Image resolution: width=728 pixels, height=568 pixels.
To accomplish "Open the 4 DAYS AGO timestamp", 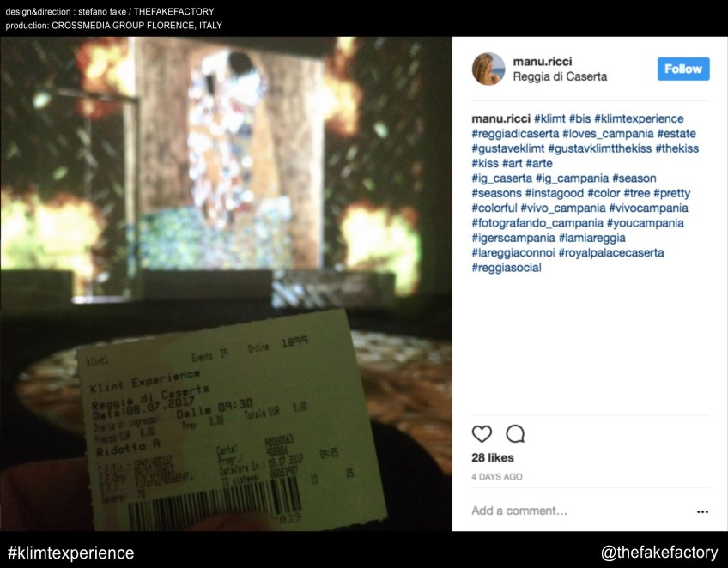I will pos(497,476).
